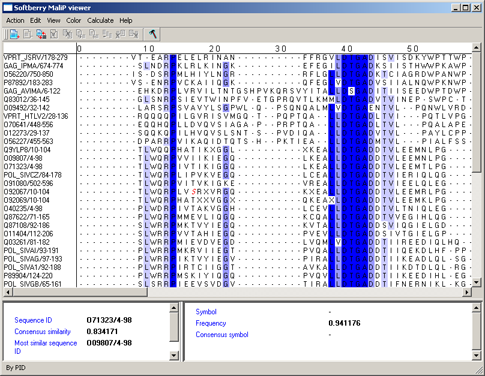Click the blue open-alignment document icon
485x376 pixels.
[x=14, y=34]
